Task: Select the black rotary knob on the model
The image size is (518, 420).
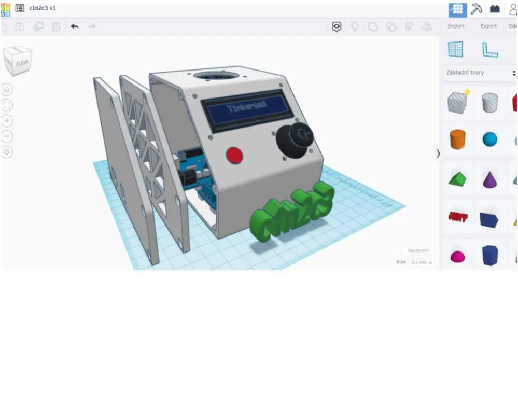Action: [x=295, y=141]
